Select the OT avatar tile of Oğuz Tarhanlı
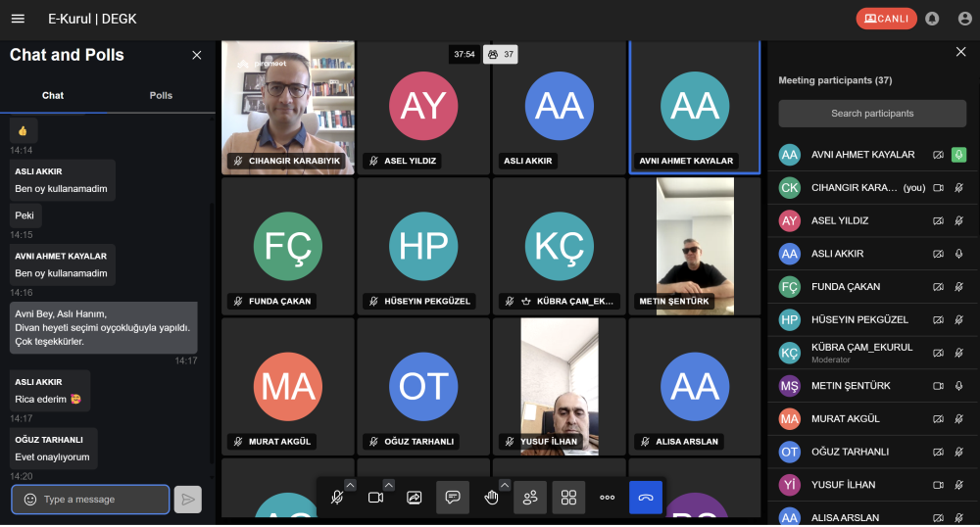The height and width of the screenshot is (527, 980). click(423, 387)
